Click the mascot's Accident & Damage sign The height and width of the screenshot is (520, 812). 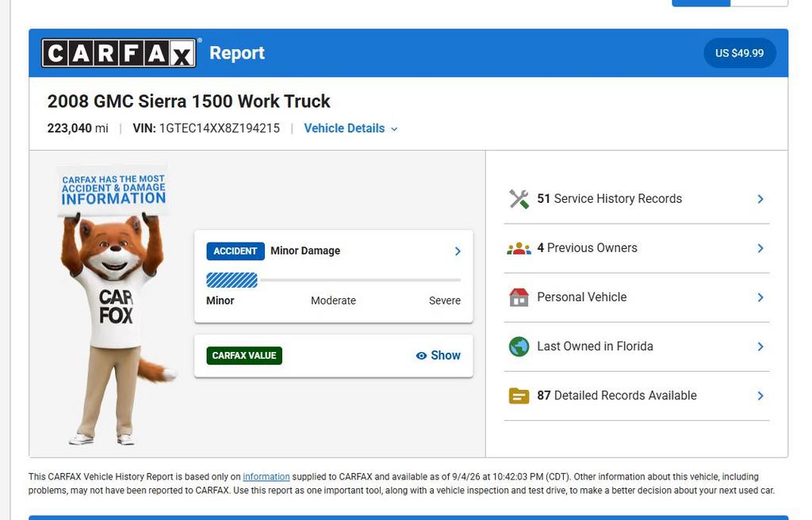click(x=113, y=190)
